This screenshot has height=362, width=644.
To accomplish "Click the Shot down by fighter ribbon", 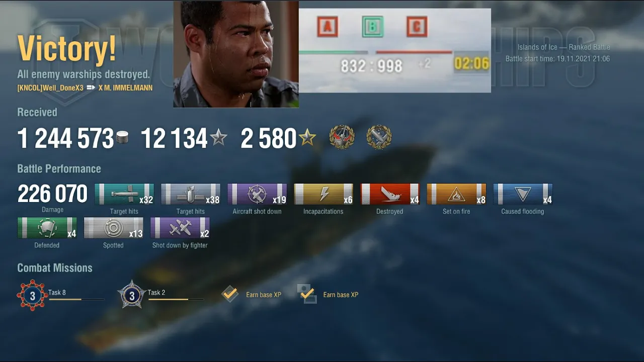I will coord(180,228).
